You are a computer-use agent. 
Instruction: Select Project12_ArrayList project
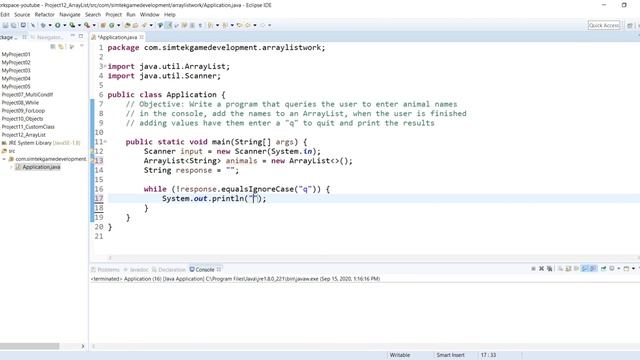click(x=23, y=135)
